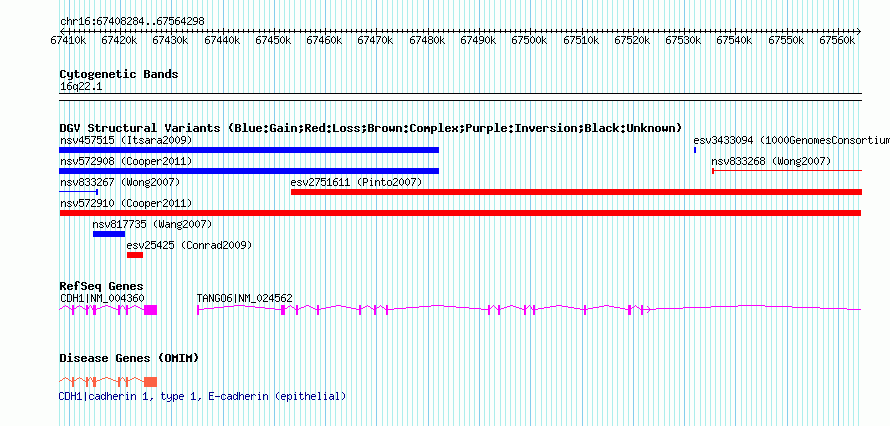890x426 pixels.
Task: Open the CDH1 cadherin 1 E-cadherin link
Action: (x=203, y=397)
